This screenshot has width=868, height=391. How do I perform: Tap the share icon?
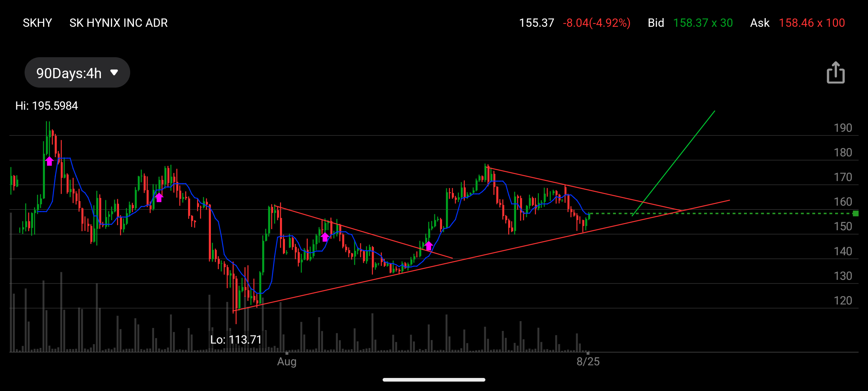(x=835, y=73)
